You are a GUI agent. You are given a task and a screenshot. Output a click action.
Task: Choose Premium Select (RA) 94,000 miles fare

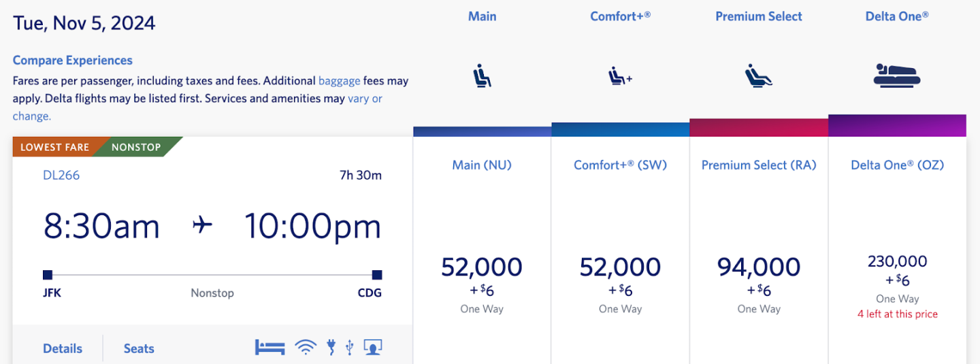pos(758,267)
